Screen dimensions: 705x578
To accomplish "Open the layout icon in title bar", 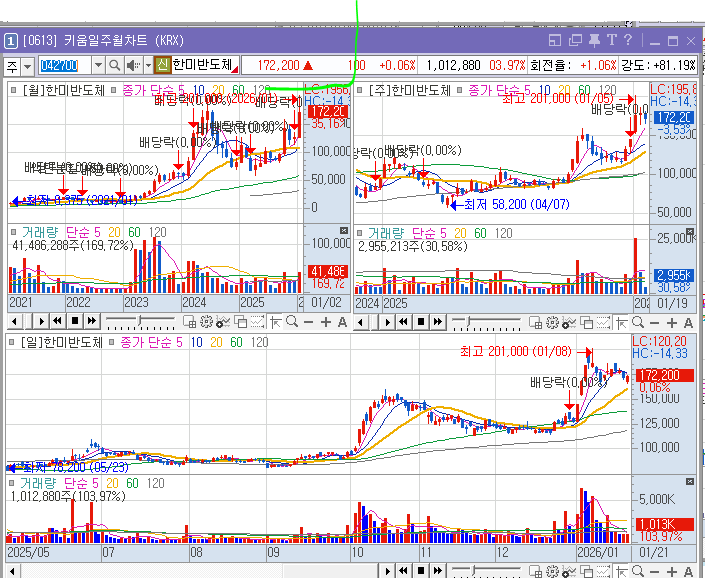I will pos(555,40).
